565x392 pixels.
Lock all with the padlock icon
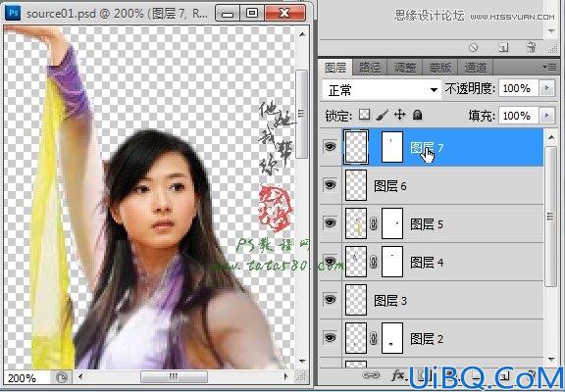pos(417,116)
